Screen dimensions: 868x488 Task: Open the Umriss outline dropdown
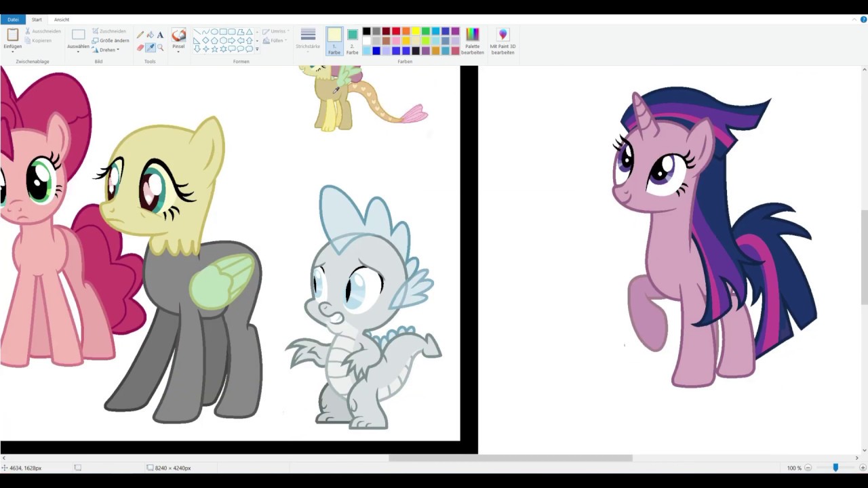tap(276, 31)
